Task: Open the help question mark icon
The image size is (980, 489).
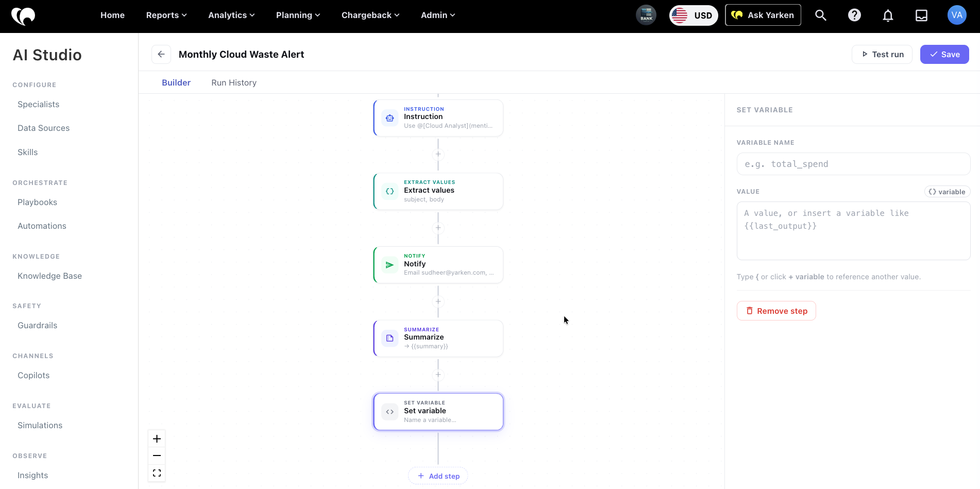Action: (854, 15)
